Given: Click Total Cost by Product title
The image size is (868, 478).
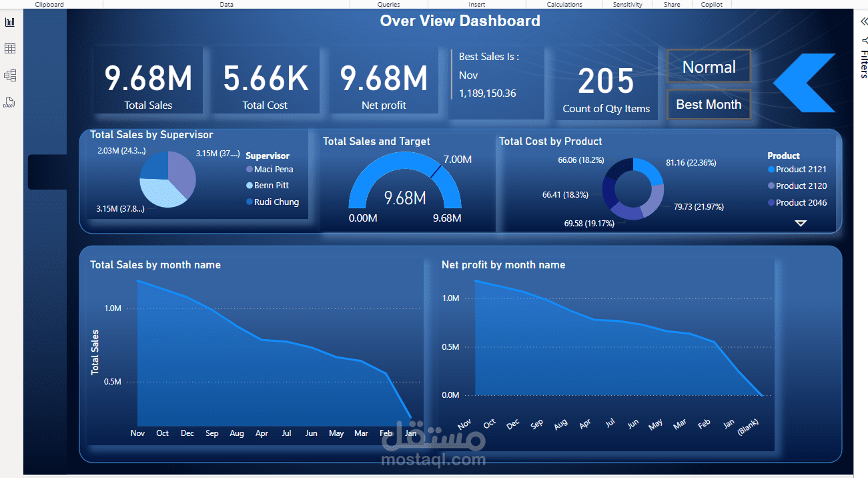Looking at the screenshot, I should [x=550, y=142].
